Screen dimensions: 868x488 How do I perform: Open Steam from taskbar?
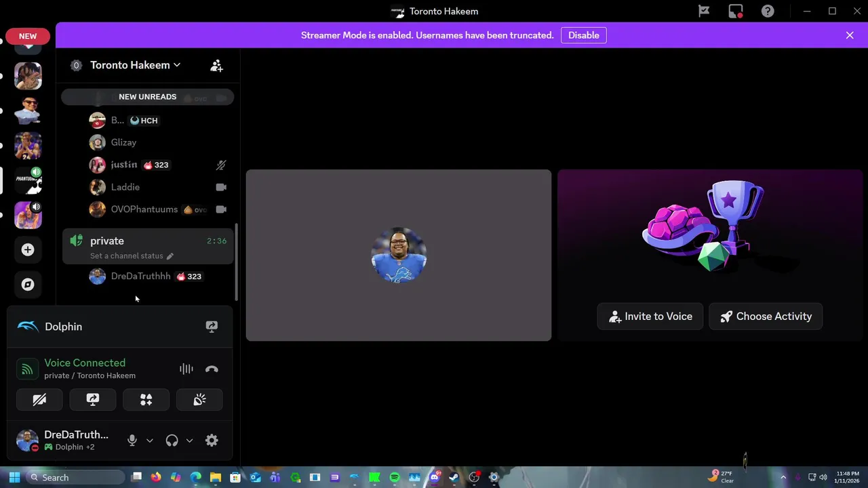click(454, 477)
